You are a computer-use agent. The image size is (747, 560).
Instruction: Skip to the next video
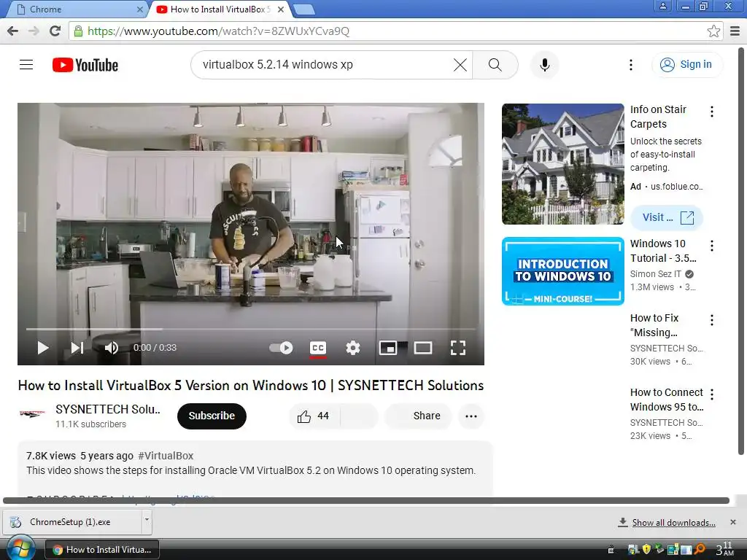(x=77, y=348)
